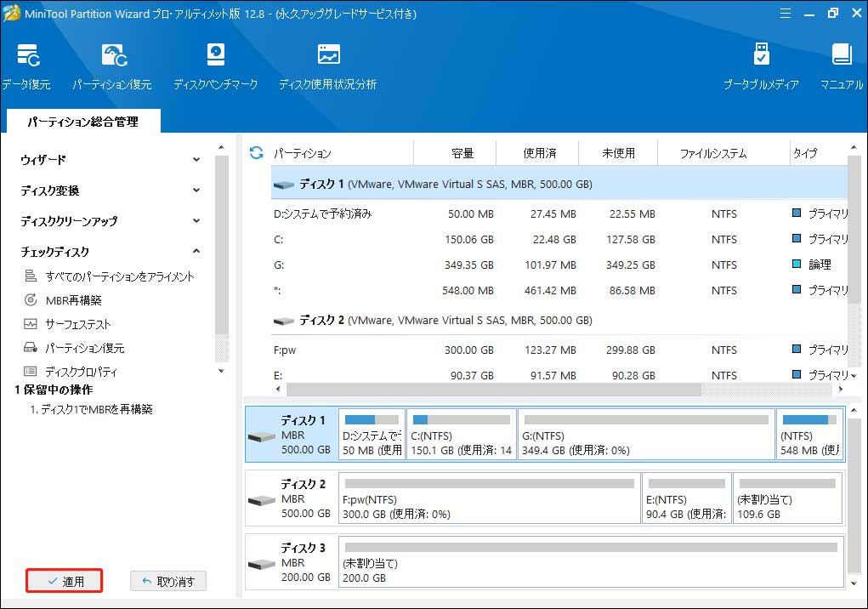
Task: Click G:(NTFS) 349.4 GB block in disk map
Action: click(646, 434)
